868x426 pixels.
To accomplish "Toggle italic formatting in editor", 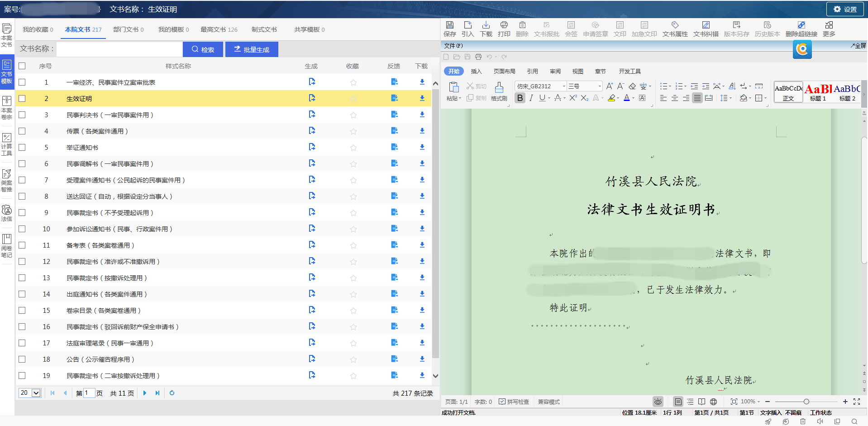I will (x=531, y=98).
